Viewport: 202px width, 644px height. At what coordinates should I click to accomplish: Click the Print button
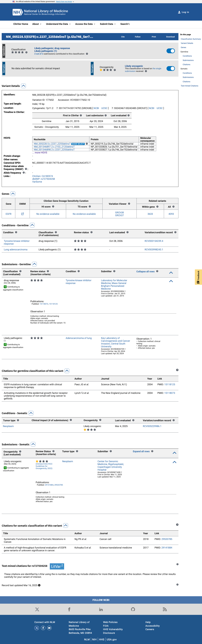(154, 37)
